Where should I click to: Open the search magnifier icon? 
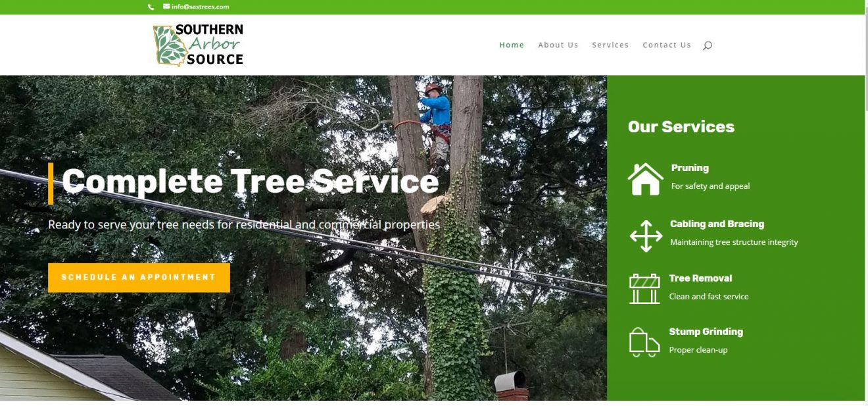click(708, 45)
